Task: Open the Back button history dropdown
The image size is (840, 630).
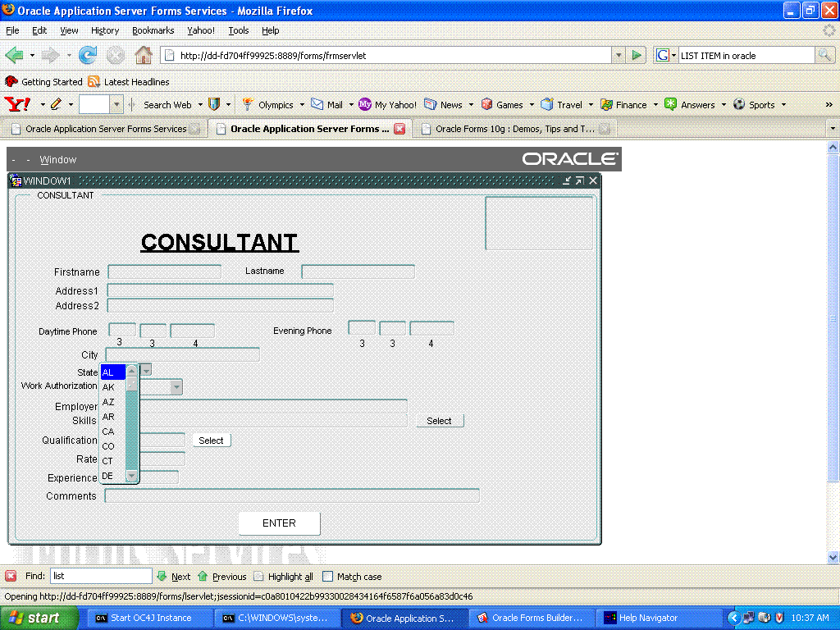Action: 32,55
